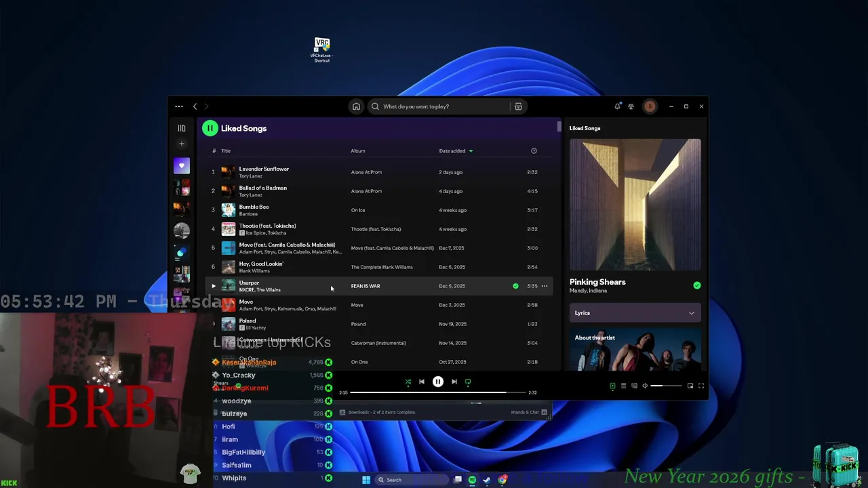Select the "Hey, Good Lookin'" song title
The image size is (868, 488).
tap(261, 264)
